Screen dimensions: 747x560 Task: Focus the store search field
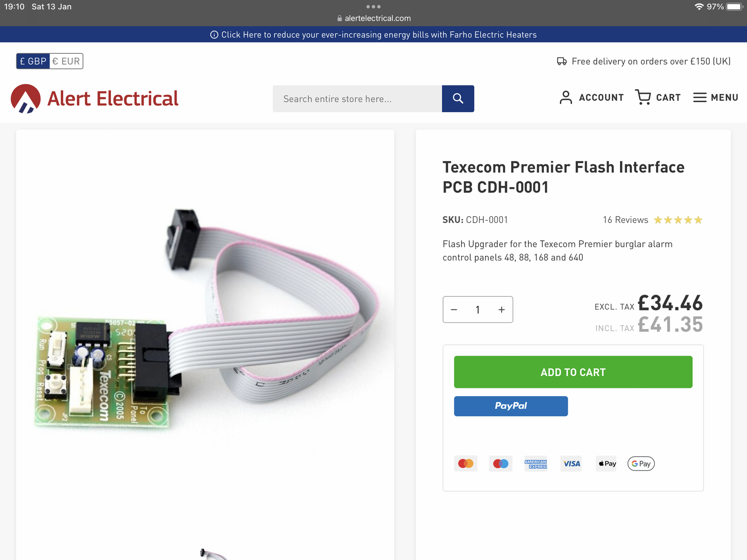tap(357, 98)
